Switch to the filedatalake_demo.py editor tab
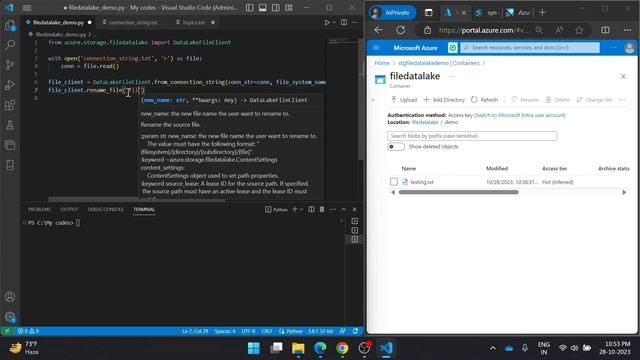Image resolution: width=640 pixels, height=360 pixels. [x=58, y=22]
